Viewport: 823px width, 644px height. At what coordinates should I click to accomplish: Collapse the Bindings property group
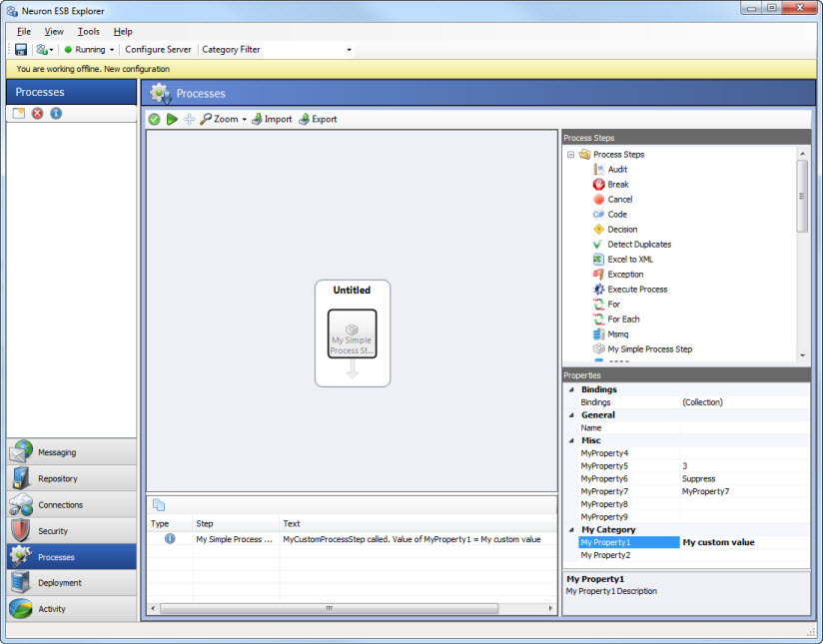click(571, 389)
